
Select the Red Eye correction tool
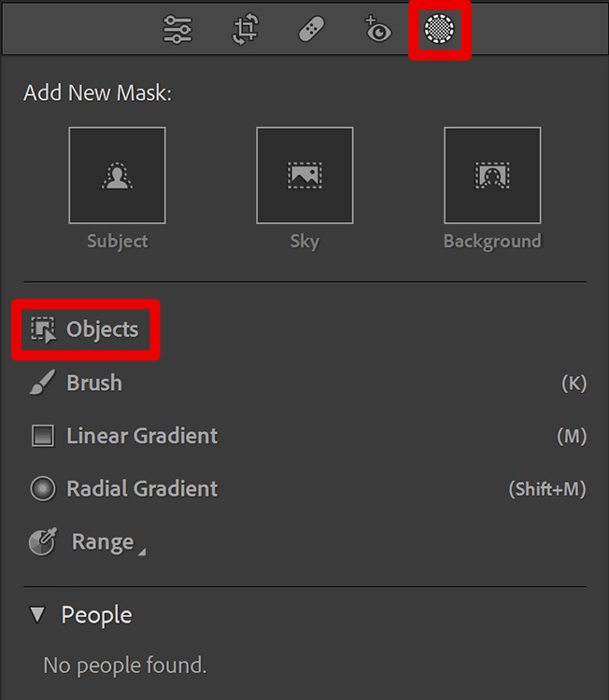[378, 30]
